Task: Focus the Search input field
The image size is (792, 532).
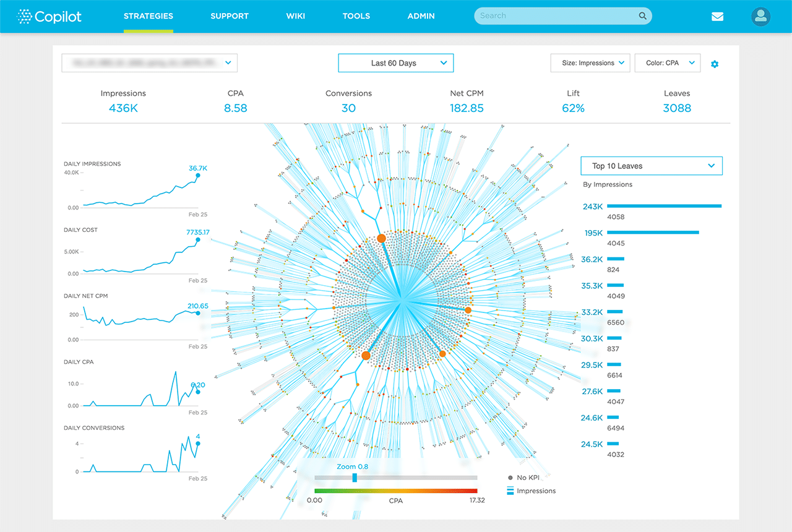Action: pos(563,16)
